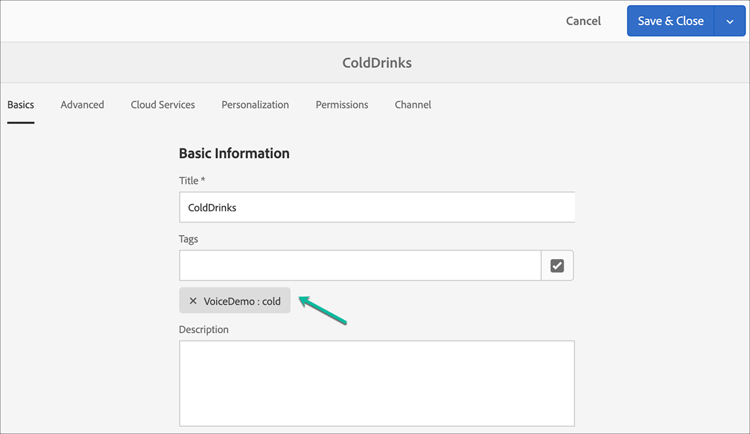The height and width of the screenshot is (434, 750).
Task: Select the Personalization tab
Action: click(x=255, y=104)
